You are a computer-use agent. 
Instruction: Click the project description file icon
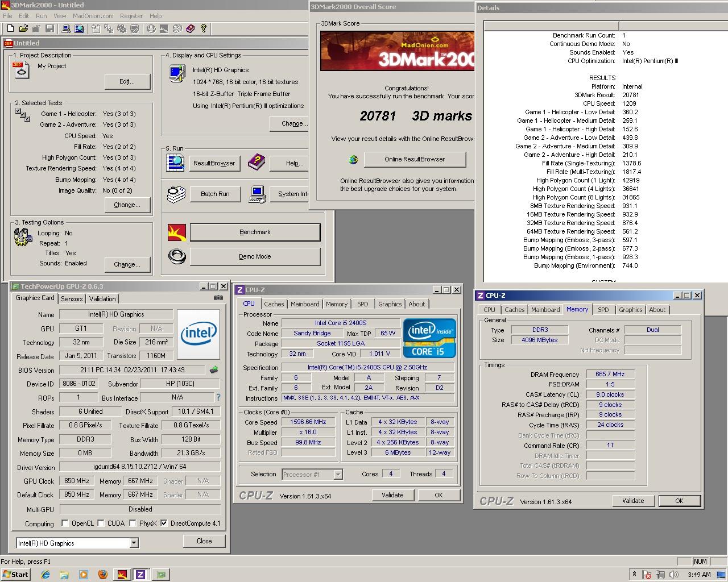tap(21, 70)
